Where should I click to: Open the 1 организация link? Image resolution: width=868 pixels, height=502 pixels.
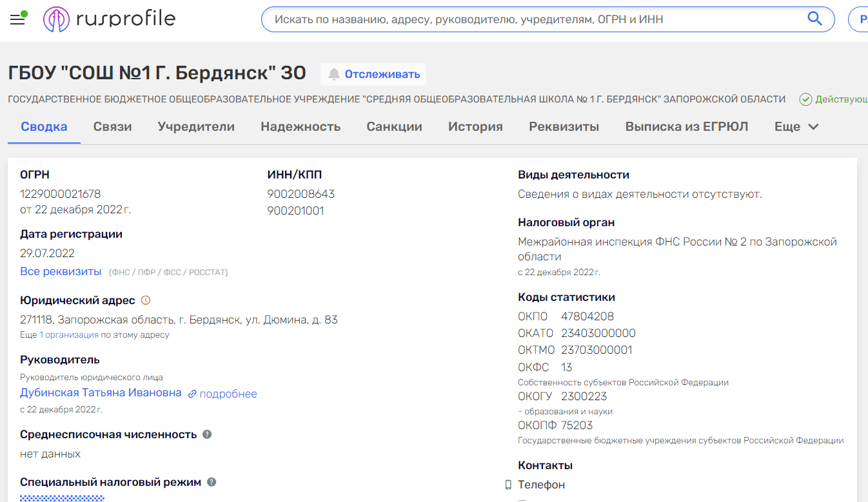coord(69,335)
